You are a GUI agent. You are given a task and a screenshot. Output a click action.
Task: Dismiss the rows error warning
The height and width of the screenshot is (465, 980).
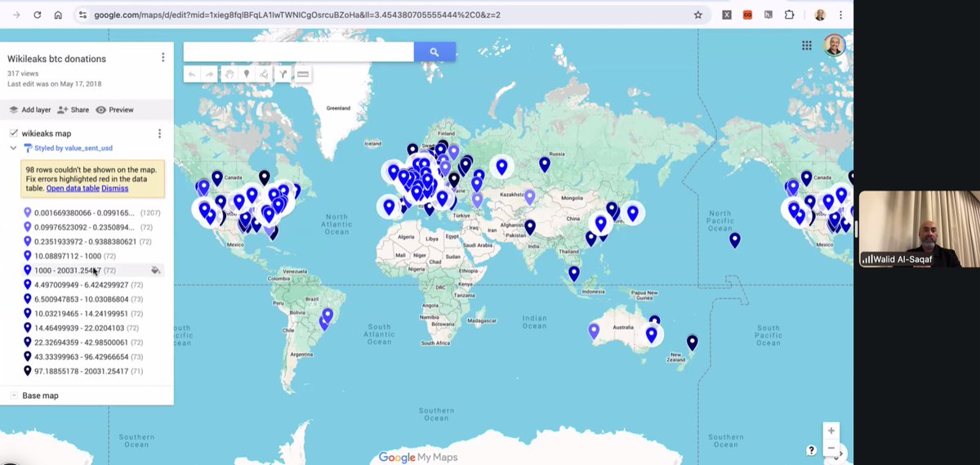pyautogui.click(x=115, y=188)
